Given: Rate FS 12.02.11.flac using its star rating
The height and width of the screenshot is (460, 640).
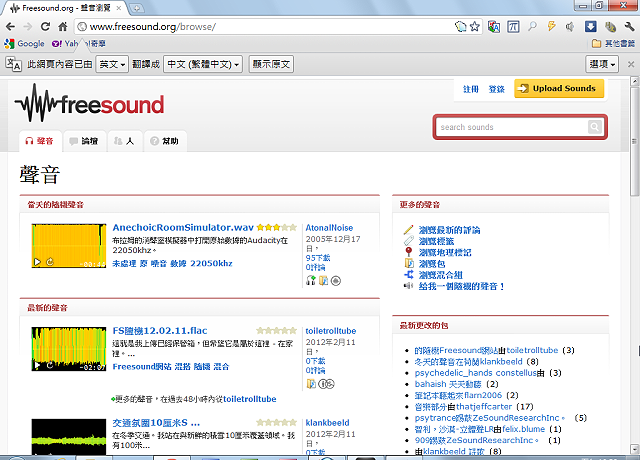Looking at the screenshot, I should click(276, 331).
